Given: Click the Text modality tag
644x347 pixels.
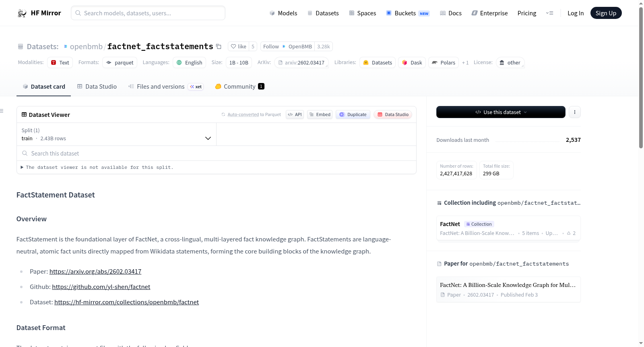Looking at the screenshot, I should 60,62.
